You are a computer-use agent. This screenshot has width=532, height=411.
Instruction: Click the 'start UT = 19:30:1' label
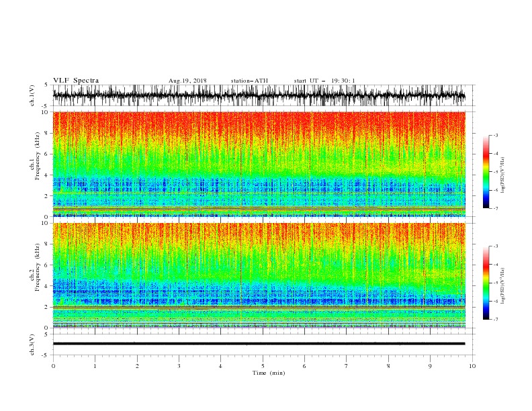[x=324, y=81]
